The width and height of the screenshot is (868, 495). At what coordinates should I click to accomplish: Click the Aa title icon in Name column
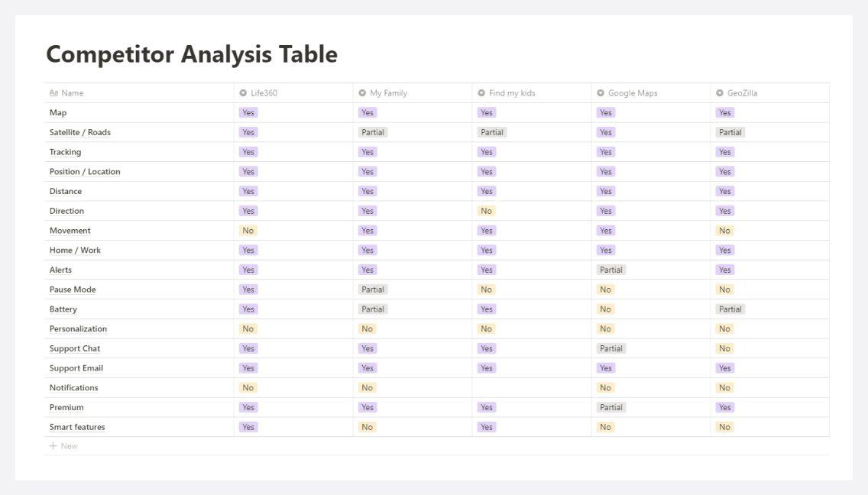pos(53,93)
